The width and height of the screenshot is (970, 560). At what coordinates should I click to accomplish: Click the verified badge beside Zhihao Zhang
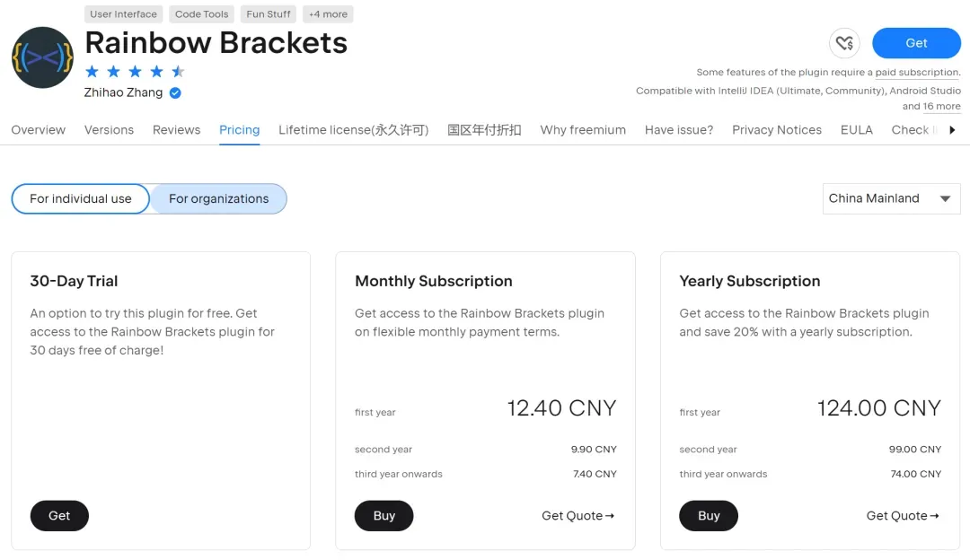tap(176, 92)
